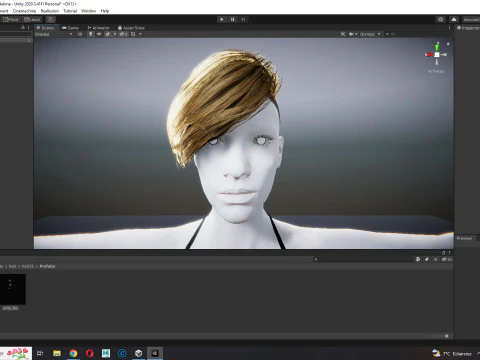
Task: Toggle grid snapping icon beside Local
Action: point(51,19)
